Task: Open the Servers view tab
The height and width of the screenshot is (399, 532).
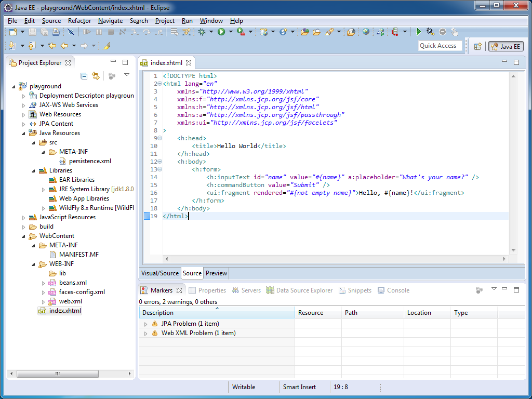Action: pyautogui.click(x=247, y=290)
